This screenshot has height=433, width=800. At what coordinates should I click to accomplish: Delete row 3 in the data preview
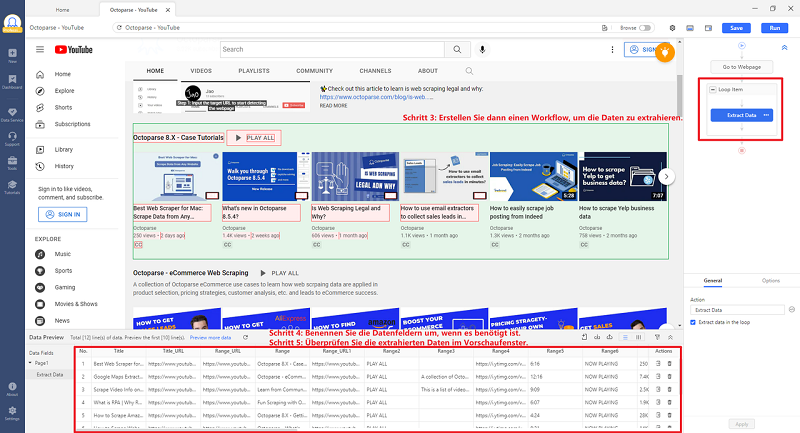point(669,390)
